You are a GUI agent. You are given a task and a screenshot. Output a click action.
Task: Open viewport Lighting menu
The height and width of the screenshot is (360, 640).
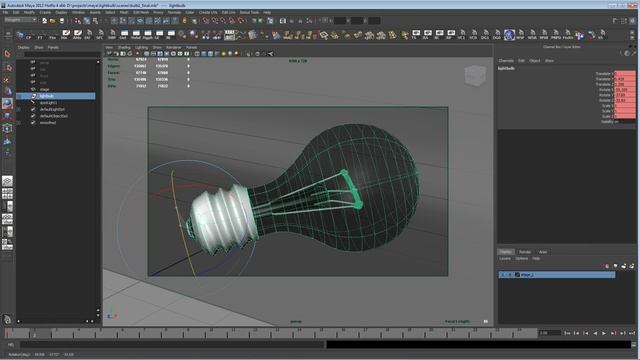[141, 47]
